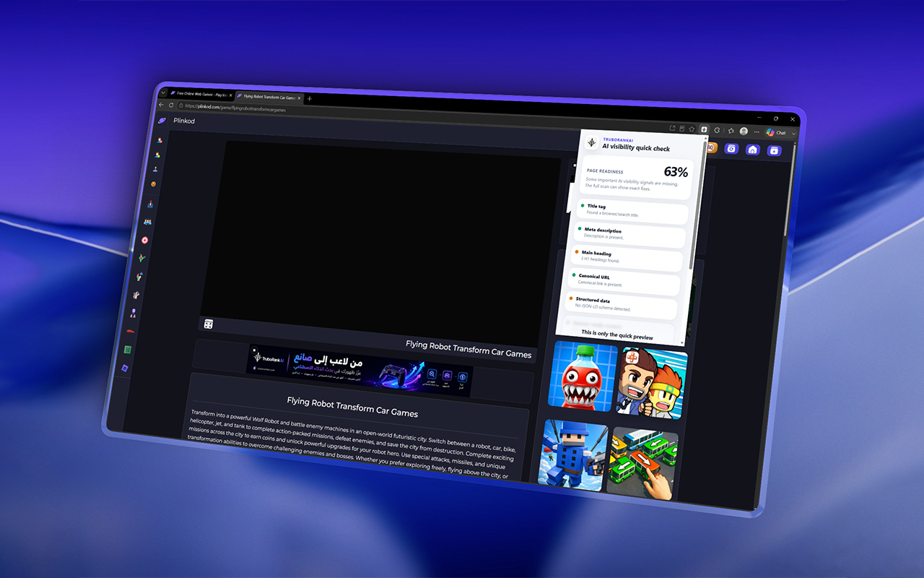Open a new browser tab with the plus

pos(309,99)
